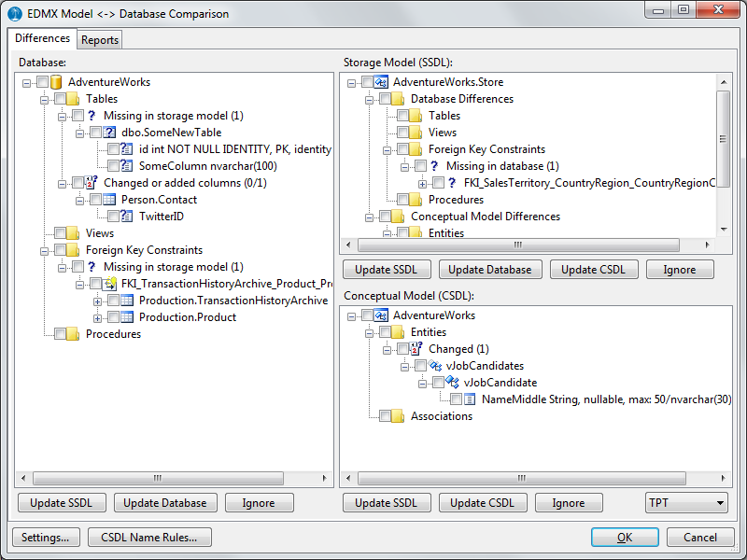Click the TwitterID column icon

click(127, 217)
